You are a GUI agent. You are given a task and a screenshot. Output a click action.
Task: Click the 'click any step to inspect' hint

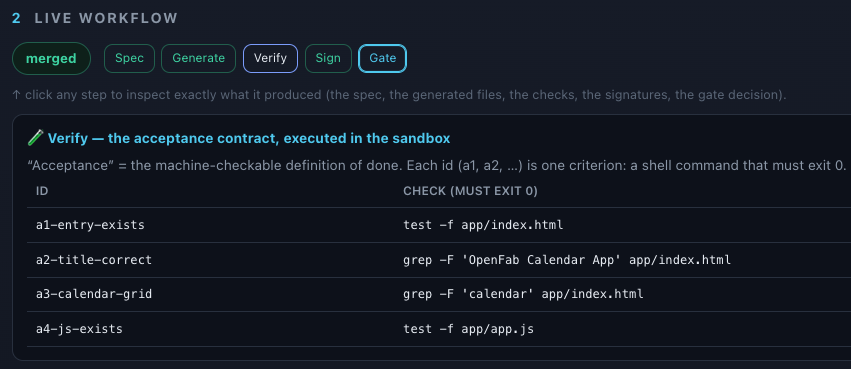point(399,95)
